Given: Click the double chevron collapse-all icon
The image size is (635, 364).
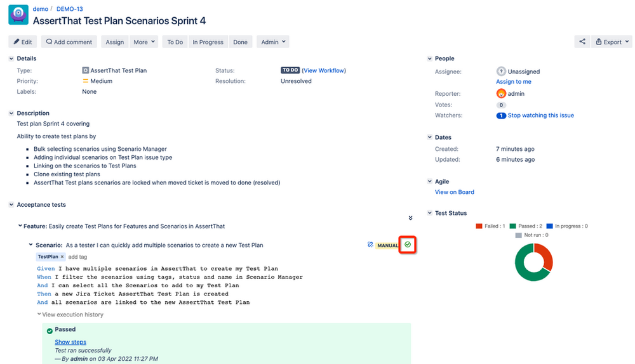Looking at the screenshot, I should 410,218.
